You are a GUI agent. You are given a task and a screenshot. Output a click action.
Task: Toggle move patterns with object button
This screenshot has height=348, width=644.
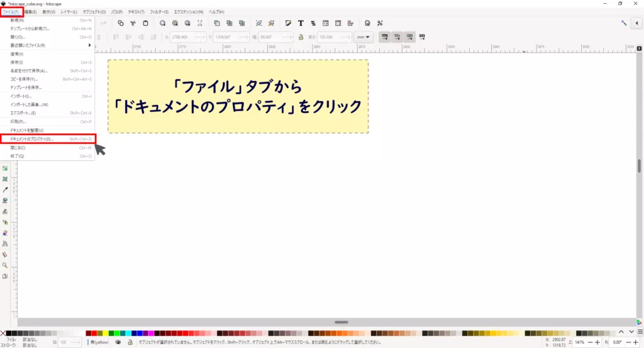pos(422,37)
